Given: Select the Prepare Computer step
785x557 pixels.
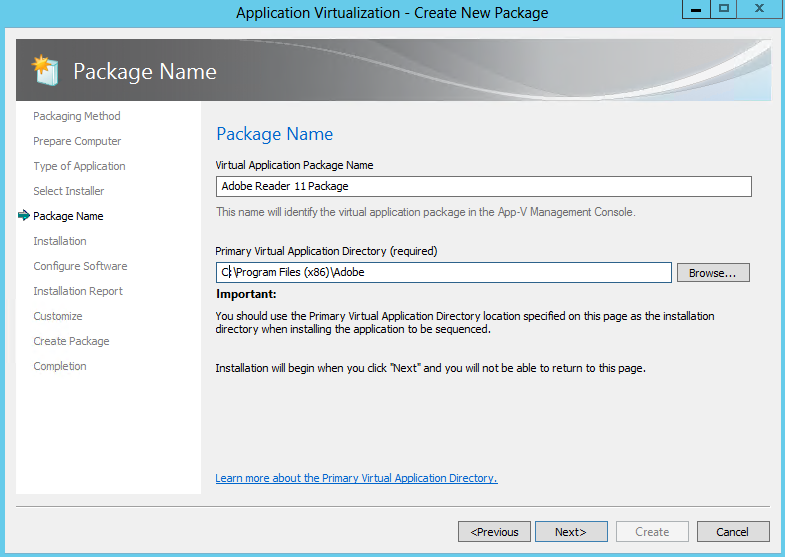Looking at the screenshot, I should click(x=77, y=141).
